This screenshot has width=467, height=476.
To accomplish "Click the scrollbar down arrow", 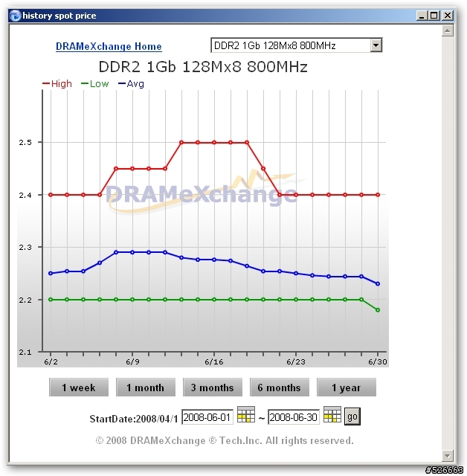I will coord(447,455).
